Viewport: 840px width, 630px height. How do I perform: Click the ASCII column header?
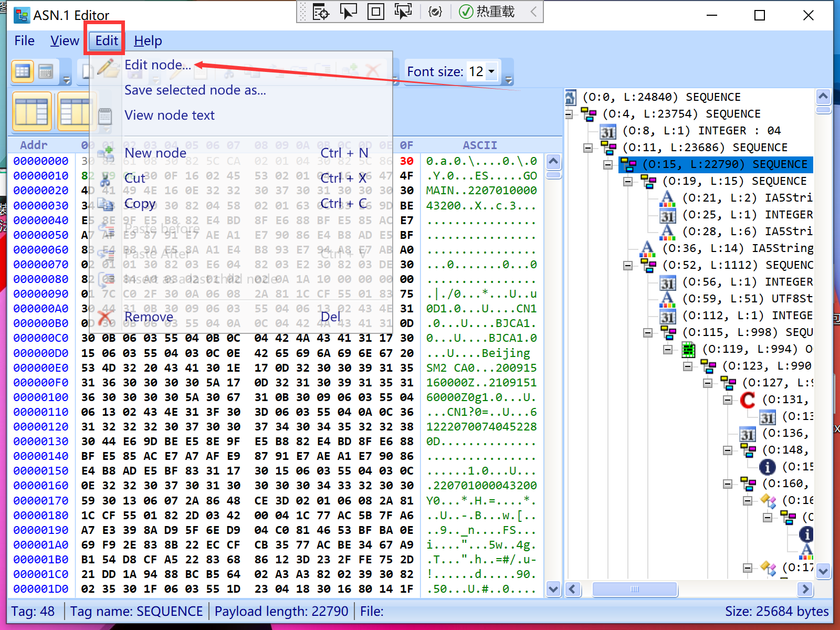click(480, 145)
